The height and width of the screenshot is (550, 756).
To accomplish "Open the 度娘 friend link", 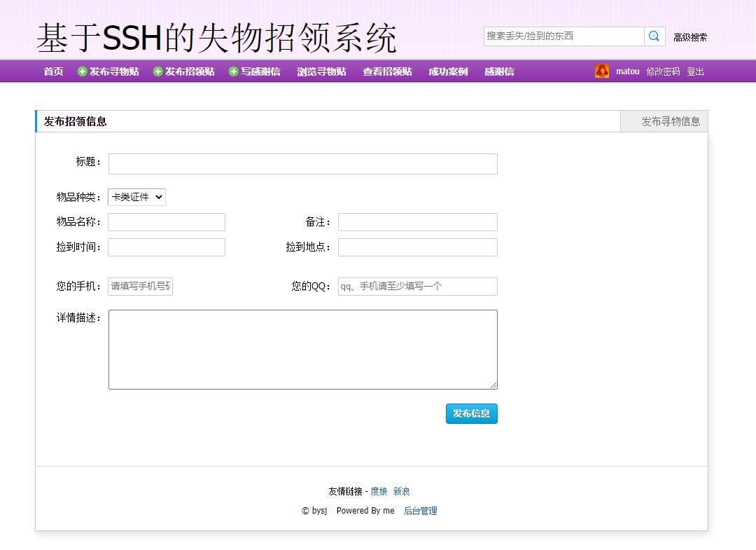I will [x=379, y=491].
